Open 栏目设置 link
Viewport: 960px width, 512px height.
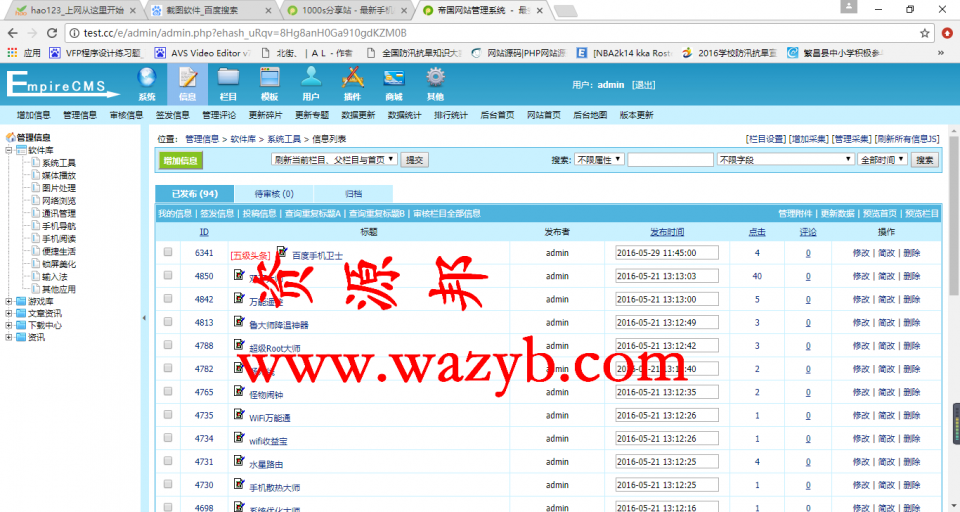click(765, 139)
